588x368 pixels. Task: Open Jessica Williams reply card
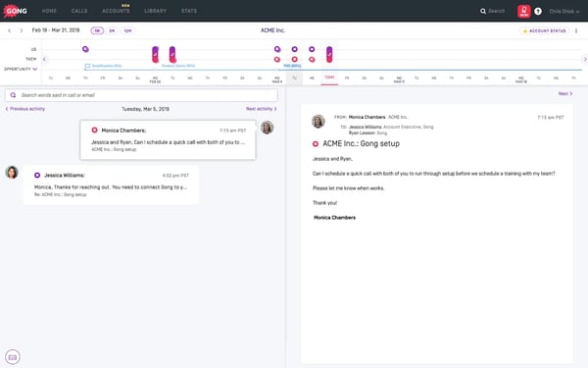[111, 184]
